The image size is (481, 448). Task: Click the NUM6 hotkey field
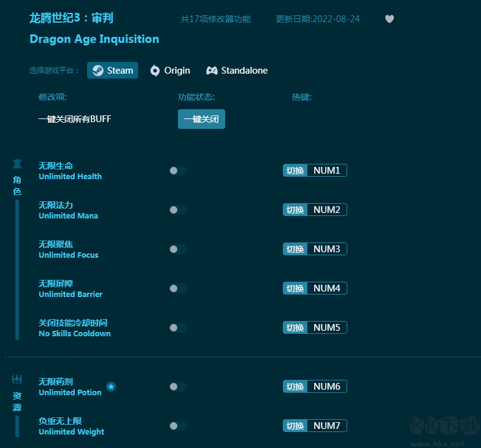[x=327, y=387]
